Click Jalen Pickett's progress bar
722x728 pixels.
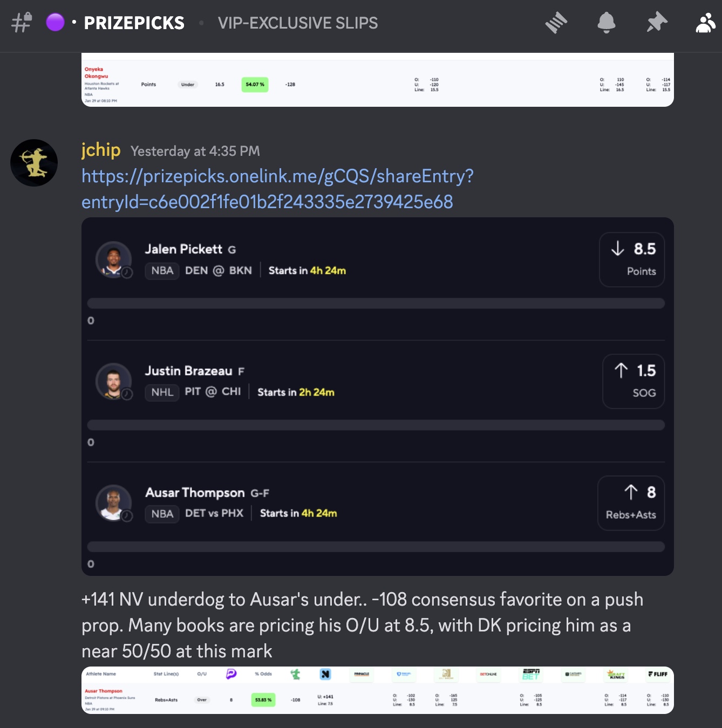[x=376, y=304]
